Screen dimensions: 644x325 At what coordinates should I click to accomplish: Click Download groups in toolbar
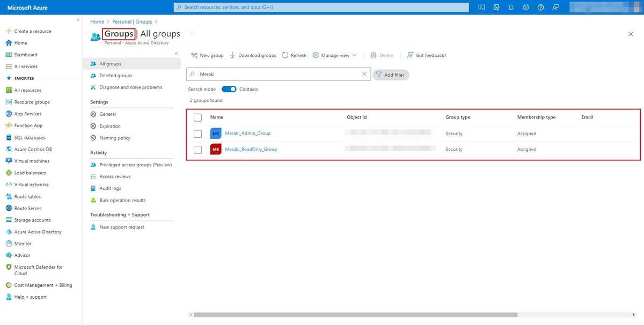(253, 55)
